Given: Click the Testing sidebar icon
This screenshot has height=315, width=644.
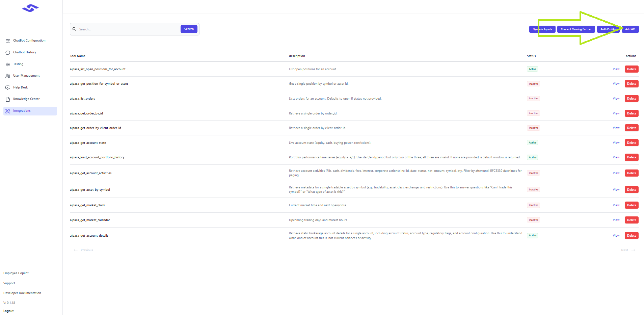Looking at the screenshot, I should tap(8, 64).
